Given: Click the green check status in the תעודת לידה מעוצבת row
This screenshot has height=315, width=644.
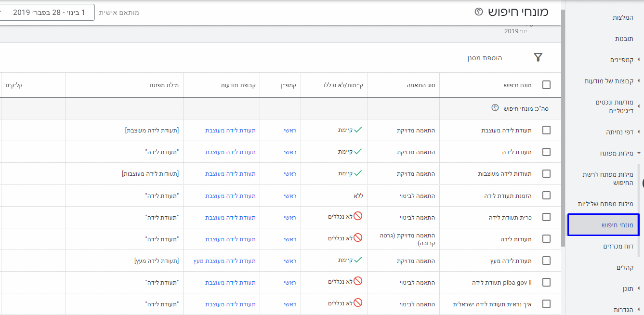Looking at the screenshot, I should 357,130.
